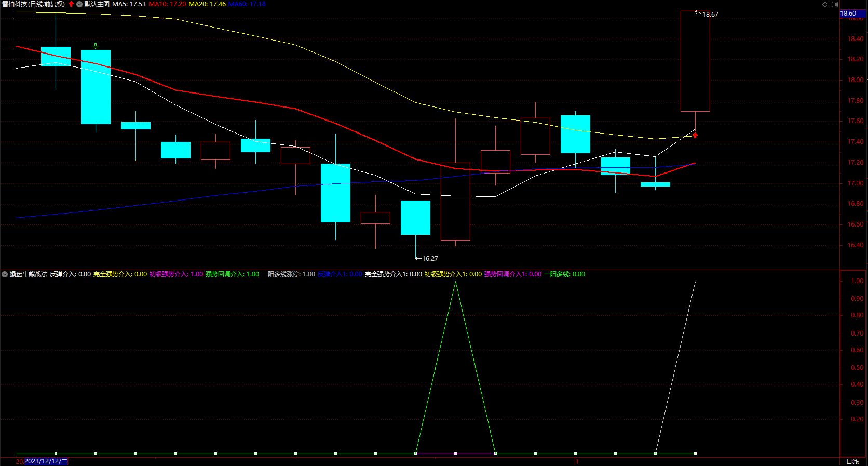Select the MA20: 17.46 label
The width and height of the screenshot is (868, 466).
click(x=207, y=4)
